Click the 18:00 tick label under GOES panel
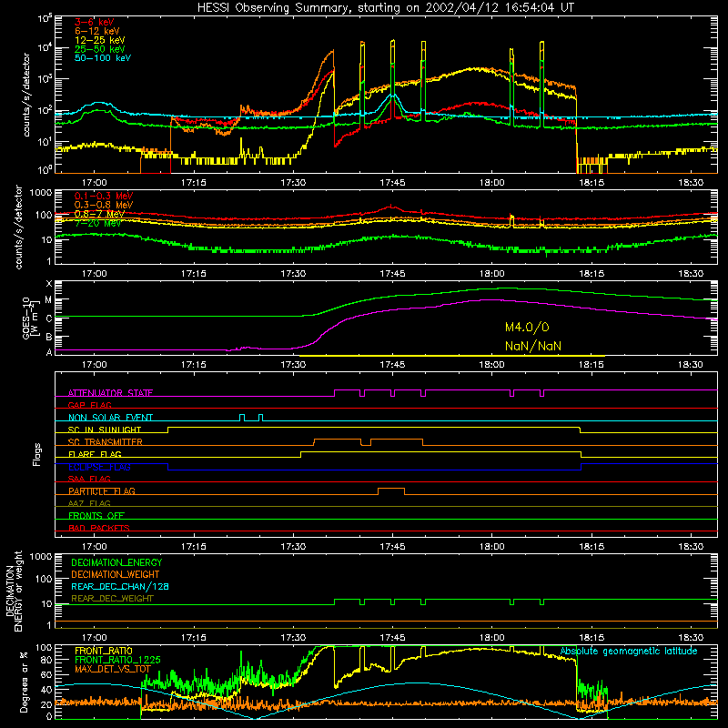 [491, 365]
